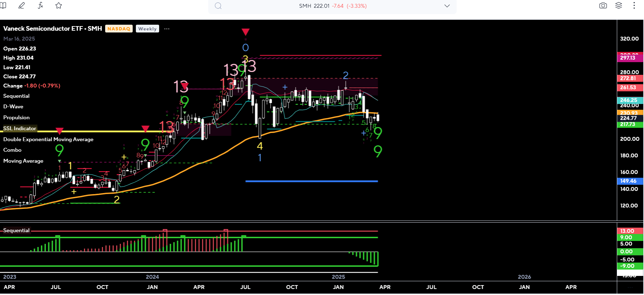Toggle the Propulsion indicator label
644x295 pixels.
pyautogui.click(x=17, y=118)
